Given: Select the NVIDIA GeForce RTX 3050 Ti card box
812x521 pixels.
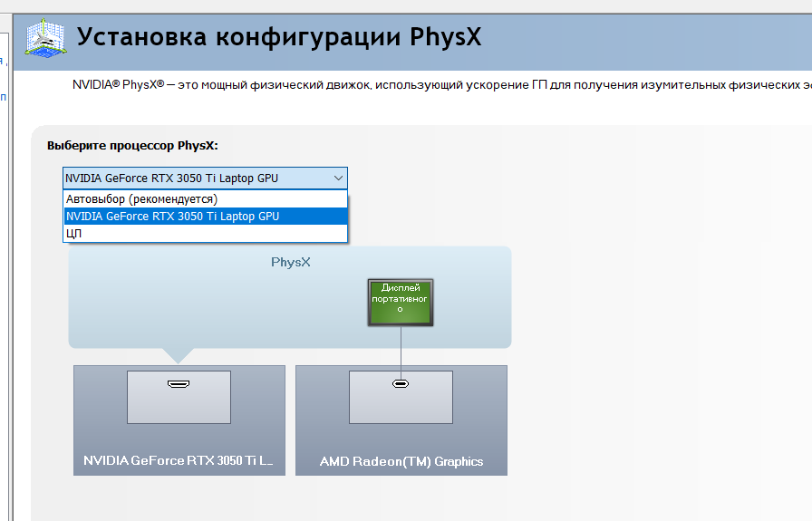Looking at the screenshot, I should [179, 420].
